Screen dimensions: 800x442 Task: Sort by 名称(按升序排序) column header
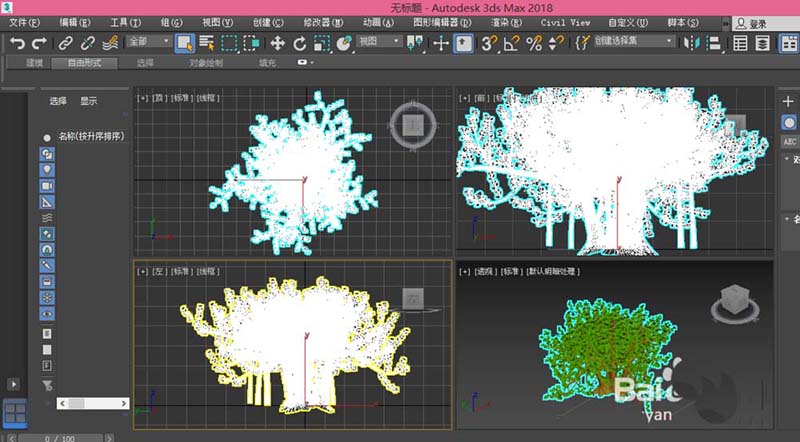pos(91,136)
